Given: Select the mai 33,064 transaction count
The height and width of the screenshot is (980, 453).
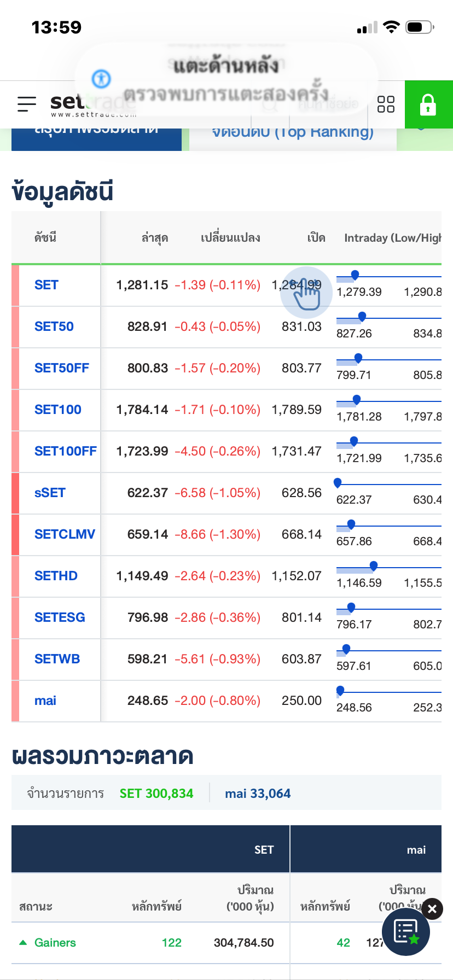Looking at the screenshot, I should pyautogui.click(x=258, y=794).
